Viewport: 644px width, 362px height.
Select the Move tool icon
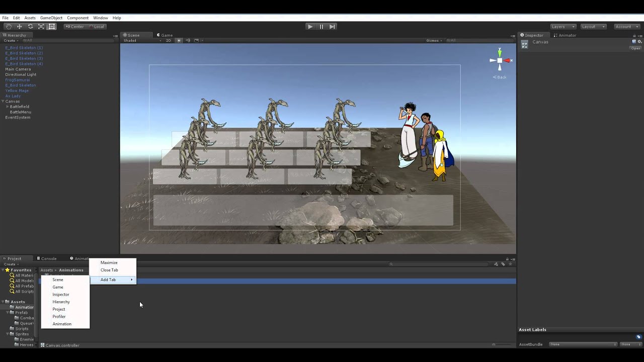point(19,27)
